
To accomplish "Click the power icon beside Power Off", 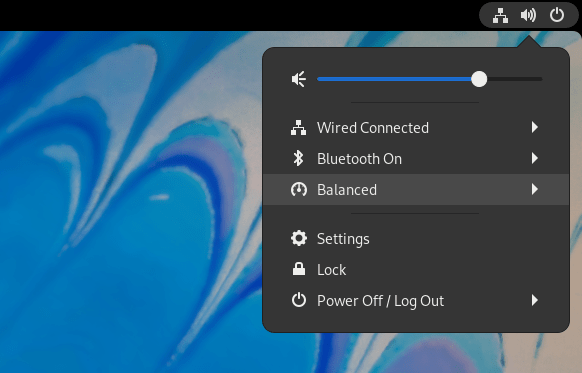I will pyautogui.click(x=299, y=300).
